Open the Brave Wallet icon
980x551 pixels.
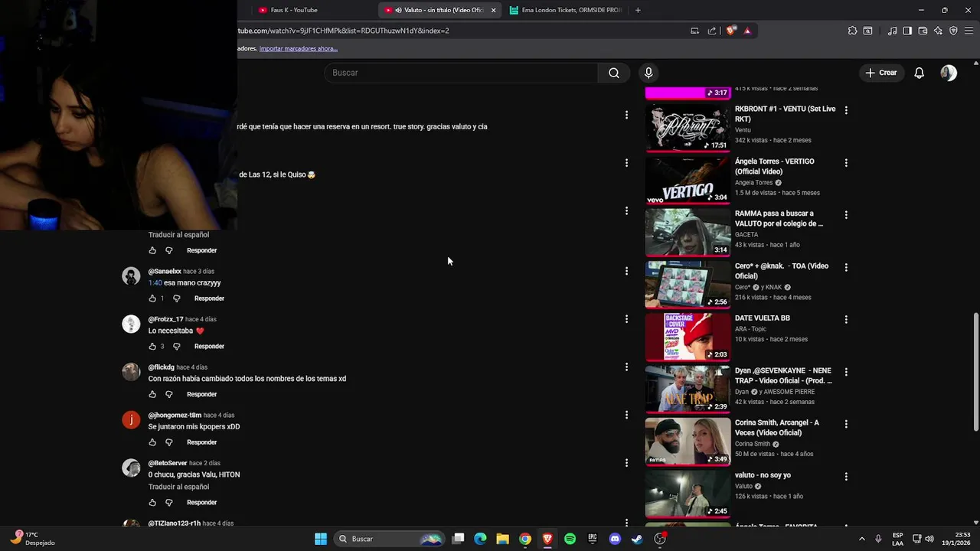[923, 31]
